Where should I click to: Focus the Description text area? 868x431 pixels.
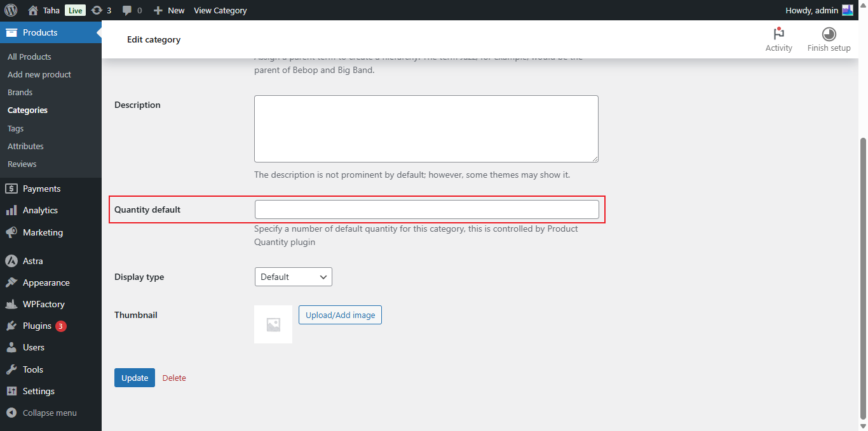pos(426,129)
